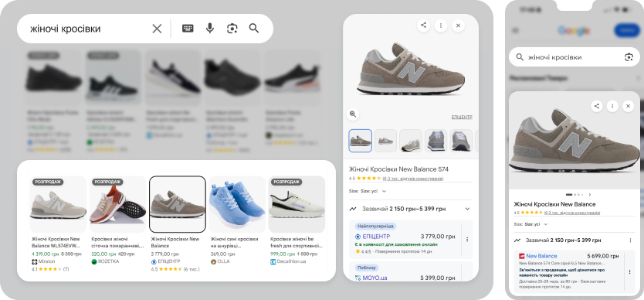The image size is (644, 300).
Task: Open the selected New Balance card priced 3 779,00 грн
Action: pyautogui.click(x=178, y=224)
